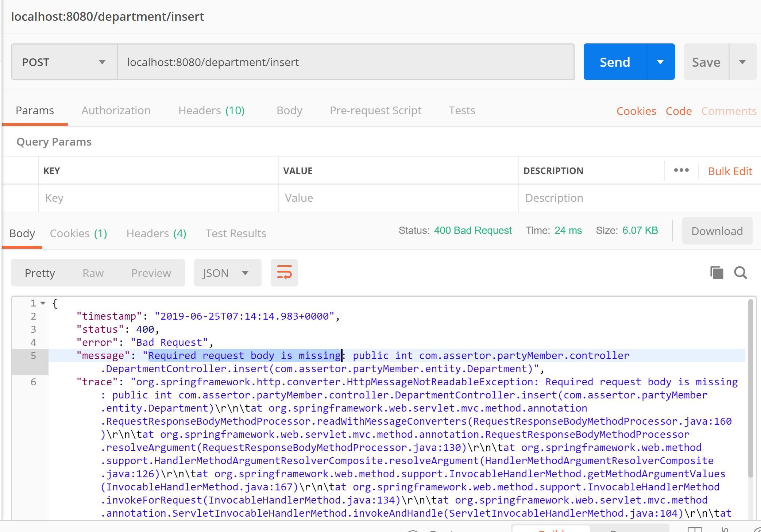The width and height of the screenshot is (761, 532).
Task: Click the three-dots column options icon
Action: click(x=681, y=170)
